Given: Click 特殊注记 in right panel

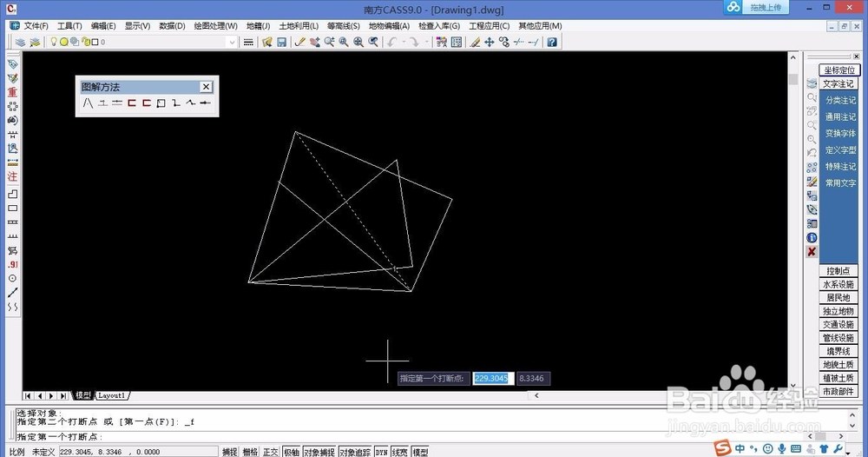Looking at the screenshot, I should click(840, 166).
